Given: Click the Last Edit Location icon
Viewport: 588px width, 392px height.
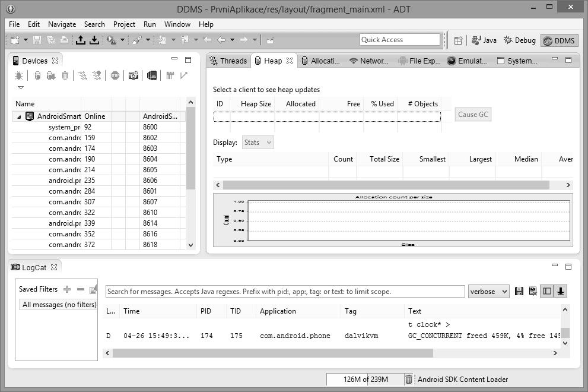Looking at the screenshot, I should tap(208, 39).
